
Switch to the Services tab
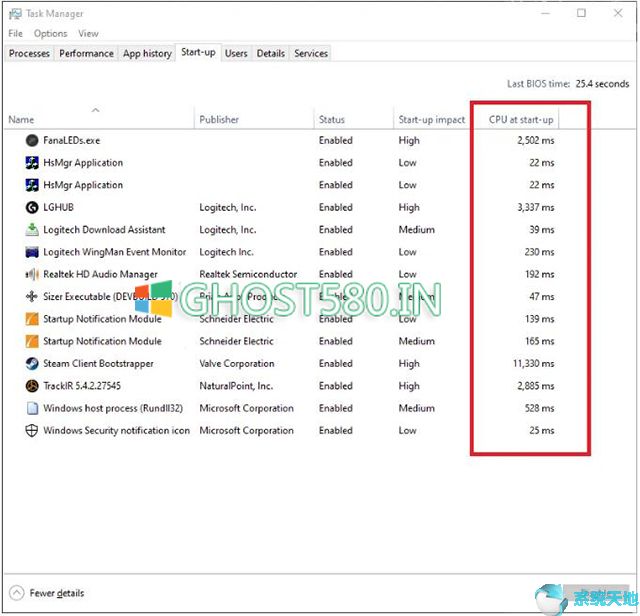[311, 53]
